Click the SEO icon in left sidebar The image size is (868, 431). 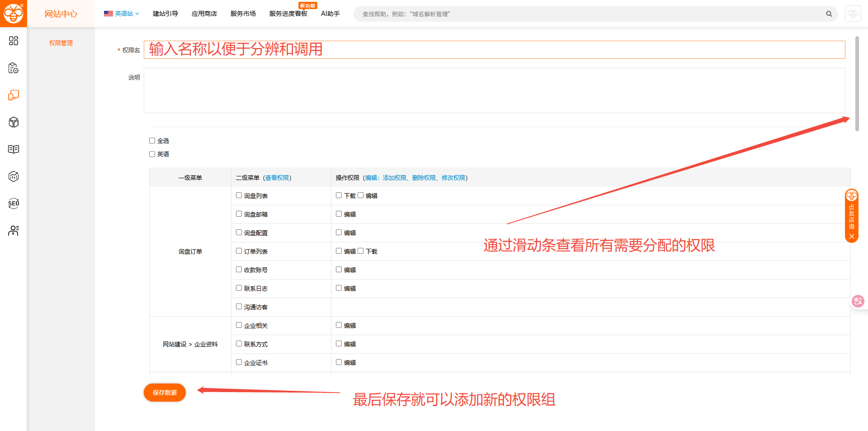click(x=14, y=204)
